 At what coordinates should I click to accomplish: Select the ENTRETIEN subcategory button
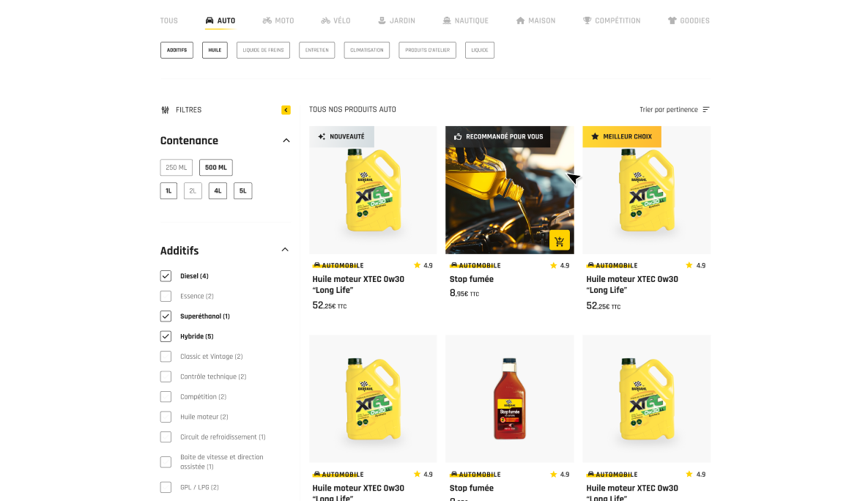pyautogui.click(x=316, y=50)
